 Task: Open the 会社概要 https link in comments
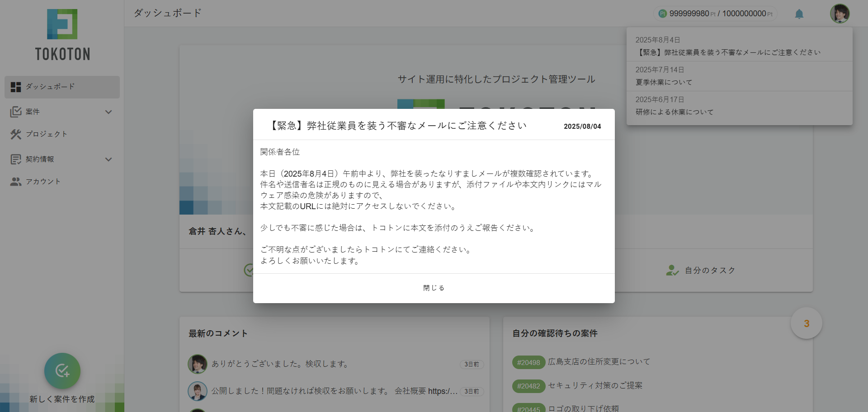click(x=443, y=391)
